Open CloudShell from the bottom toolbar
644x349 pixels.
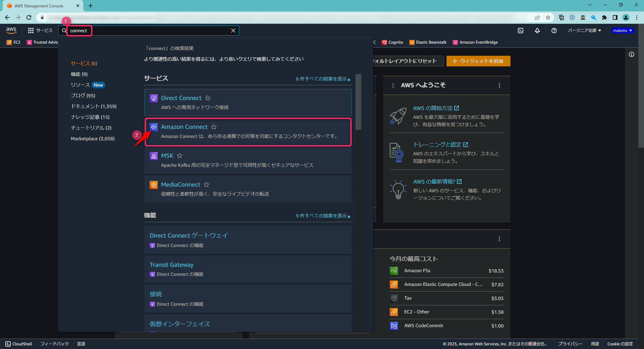(19, 344)
